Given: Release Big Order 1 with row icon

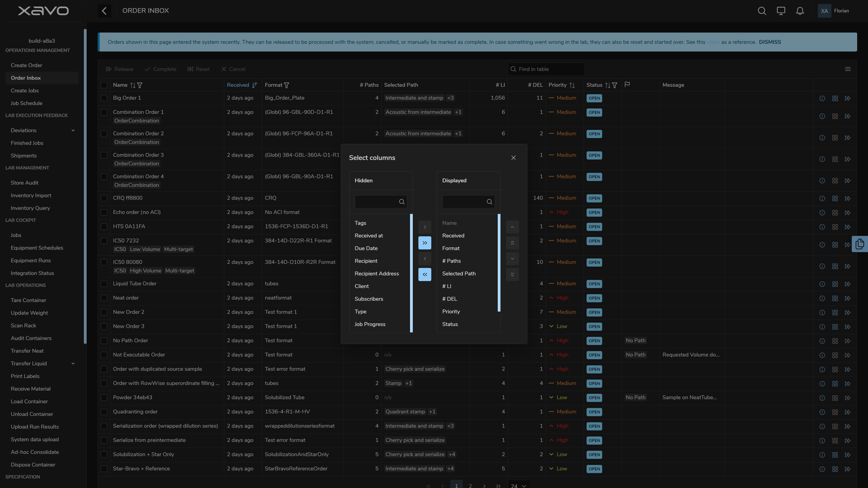Looking at the screenshot, I should pos(848,98).
